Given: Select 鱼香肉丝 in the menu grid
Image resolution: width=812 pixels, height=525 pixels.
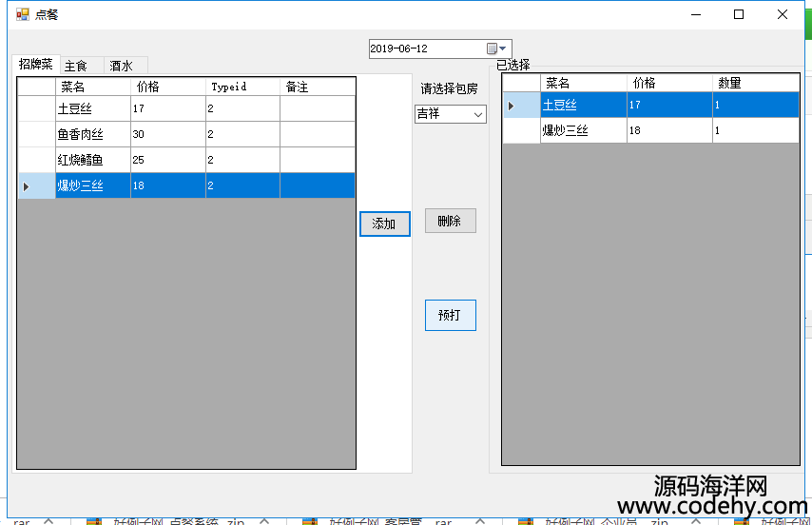Looking at the screenshot, I should point(93,134).
